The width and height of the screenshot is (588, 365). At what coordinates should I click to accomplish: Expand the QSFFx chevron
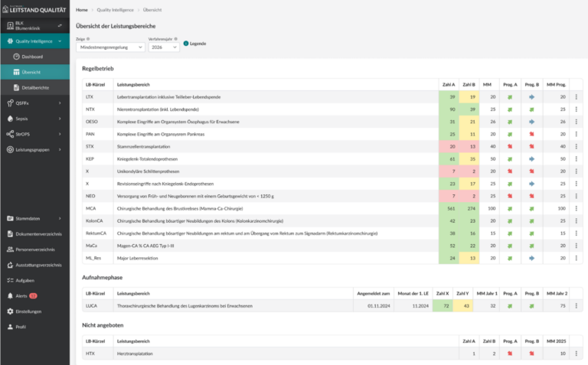[60, 103]
